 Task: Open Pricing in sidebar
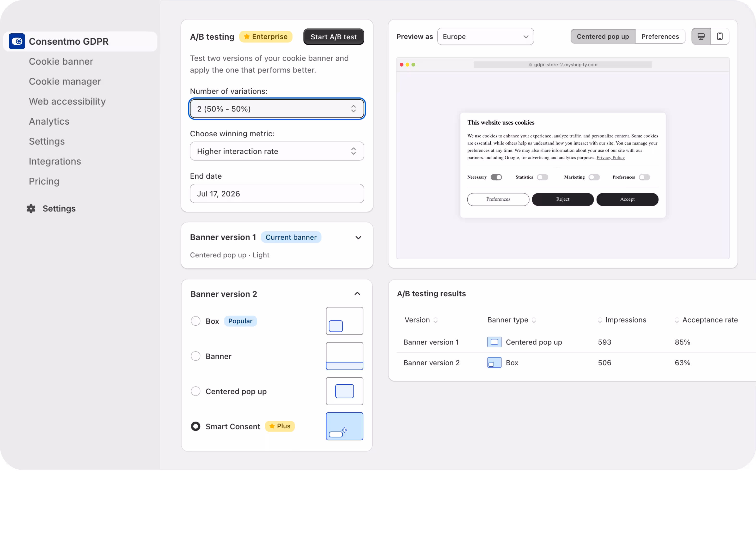coord(44,181)
